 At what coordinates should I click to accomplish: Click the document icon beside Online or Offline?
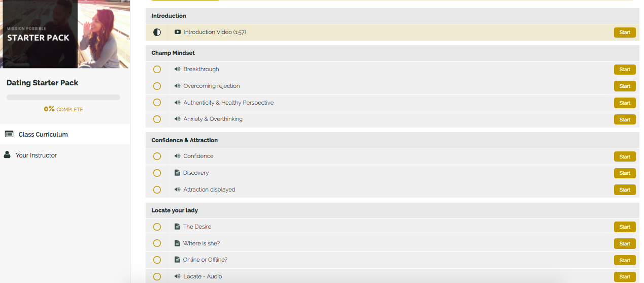(x=177, y=260)
